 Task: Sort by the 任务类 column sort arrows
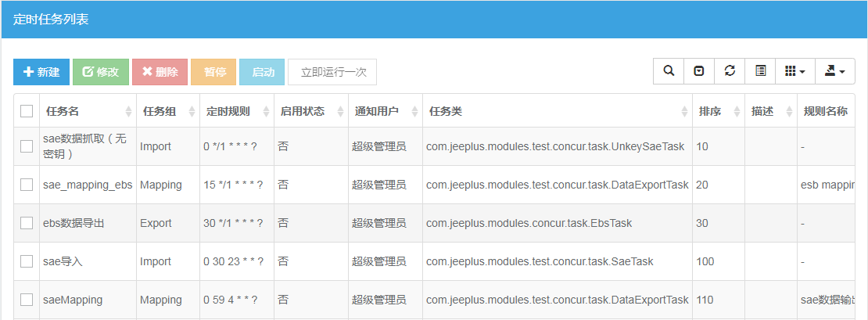pos(684,111)
